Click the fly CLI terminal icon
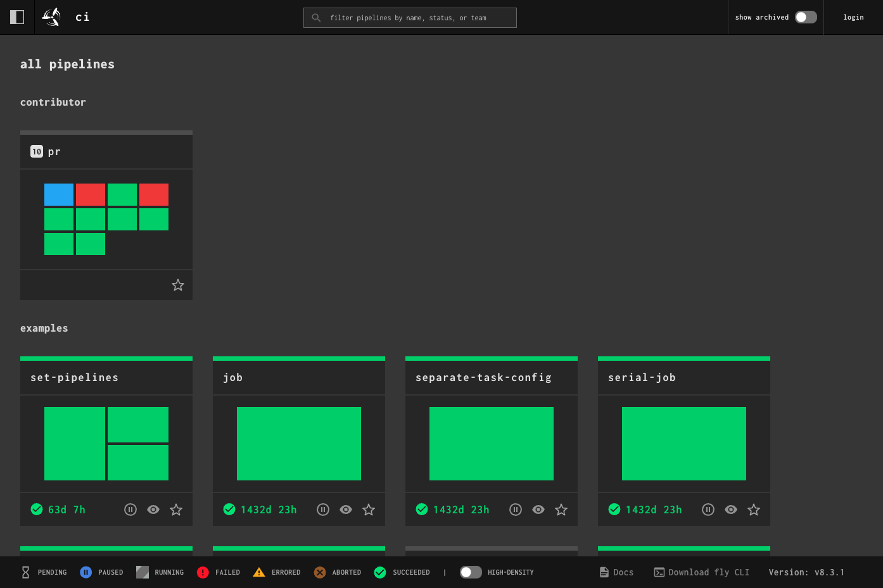883x588 pixels. coord(659,572)
